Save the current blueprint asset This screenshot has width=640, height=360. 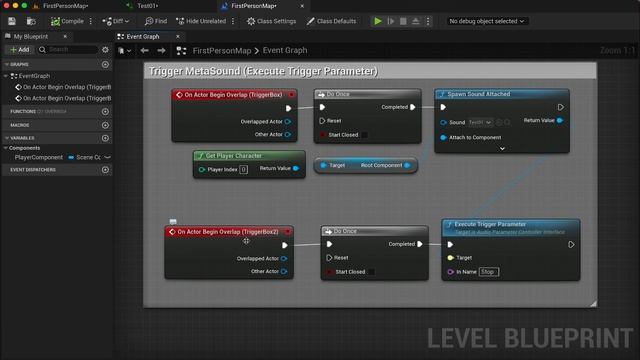tap(11, 21)
